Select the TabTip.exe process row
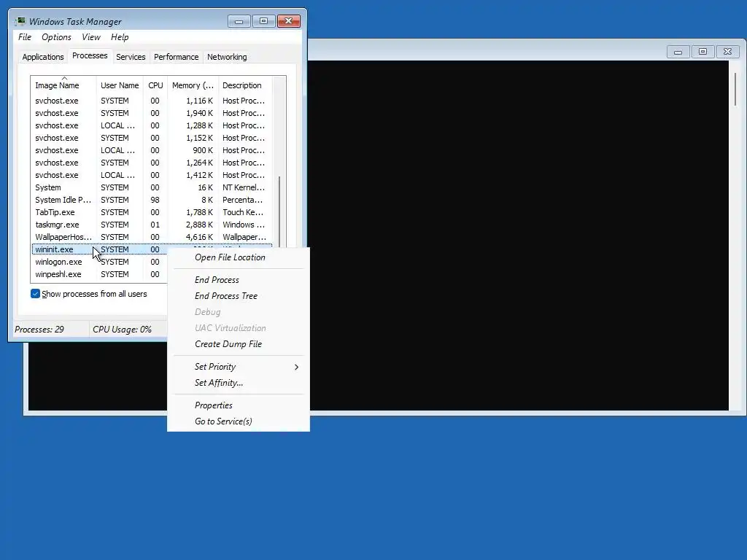The image size is (747, 560). coord(152,212)
